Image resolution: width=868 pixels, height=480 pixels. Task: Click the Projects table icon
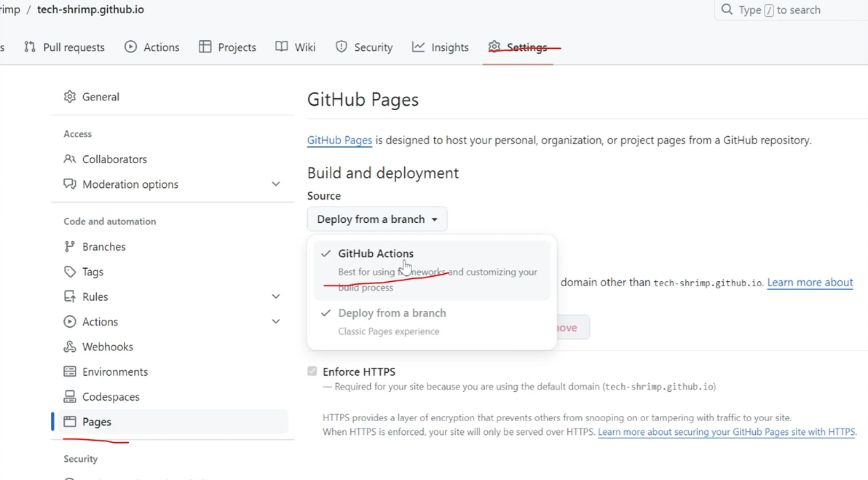(205, 47)
